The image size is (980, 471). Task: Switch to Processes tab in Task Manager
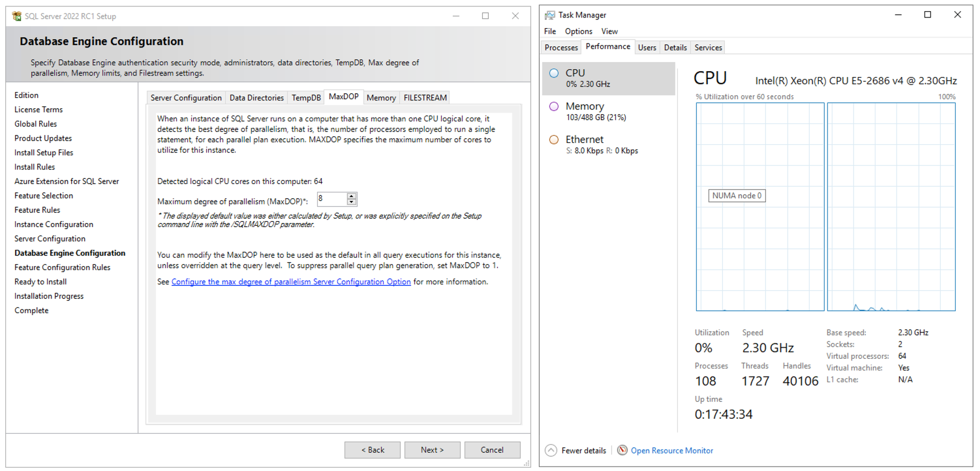coord(561,48)
